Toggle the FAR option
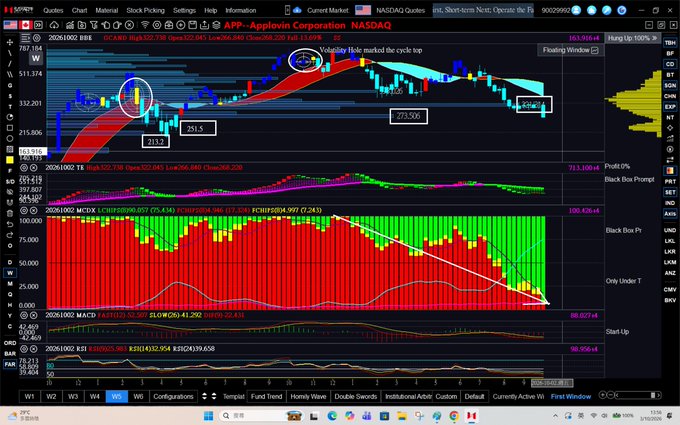The image size is (680, 425). coord(10,364)
